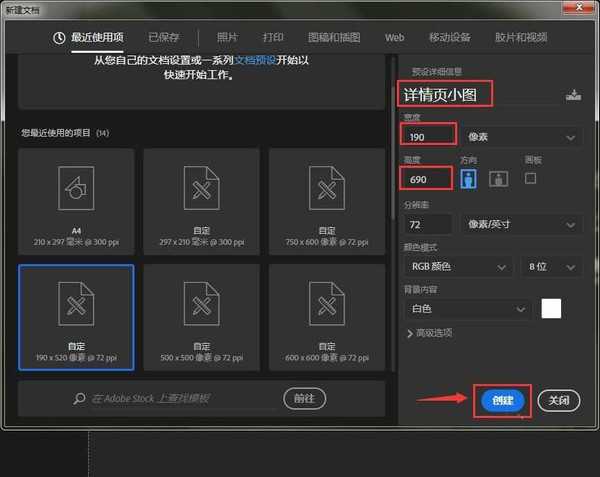
Task: Click the 前往 go button
Action: (305, 398)
